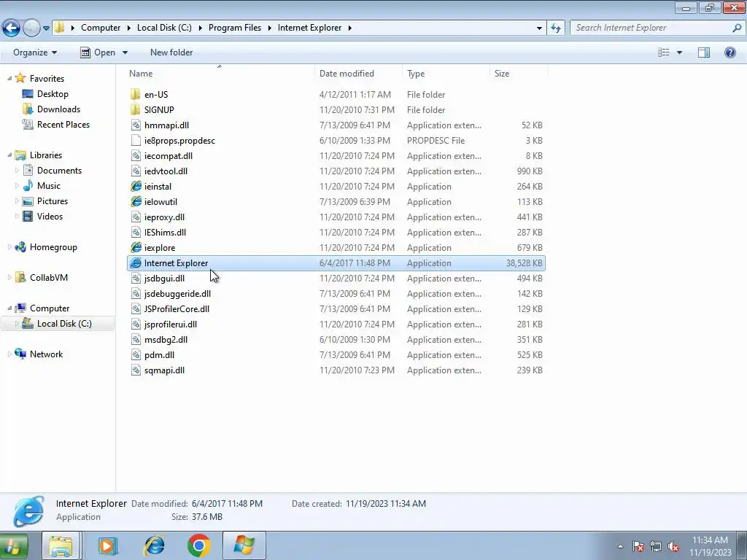
Task: Select Program Files in breadcrumb
Action: point(235,28)
